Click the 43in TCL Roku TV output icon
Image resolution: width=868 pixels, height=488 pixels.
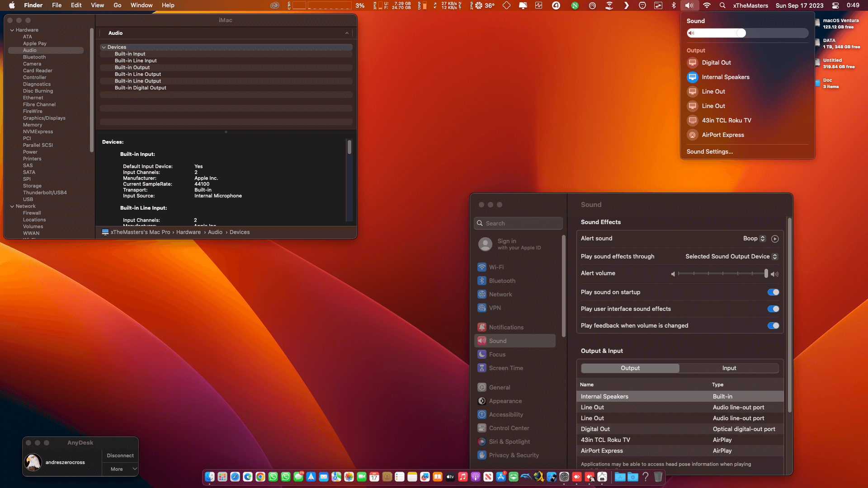click(x=693, y=120)
